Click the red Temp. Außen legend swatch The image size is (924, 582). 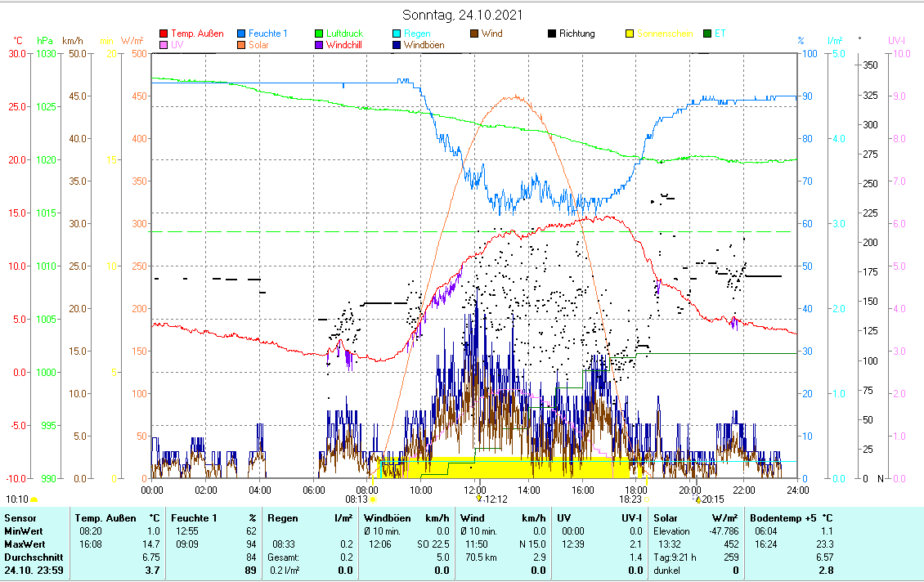164,34
